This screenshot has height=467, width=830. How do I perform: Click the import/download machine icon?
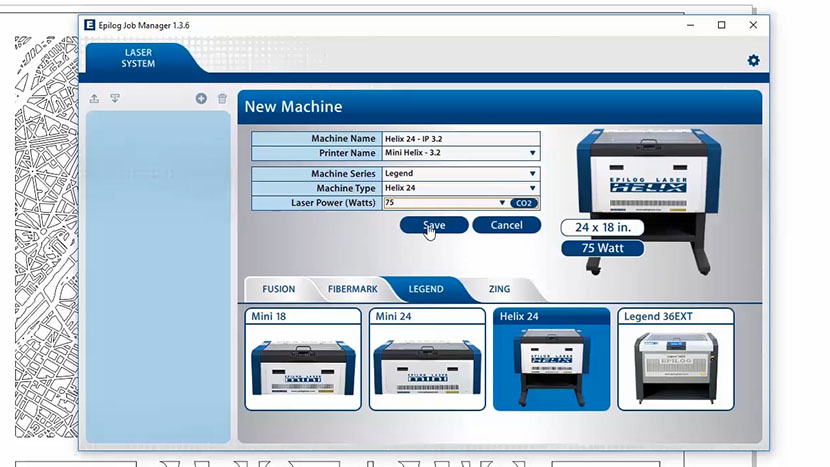[x=115, y=98]
